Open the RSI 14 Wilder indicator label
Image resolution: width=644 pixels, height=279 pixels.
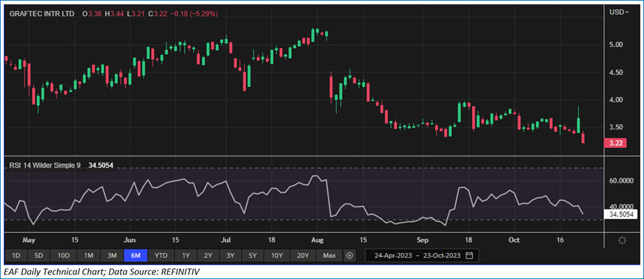(x=46, y=165)
